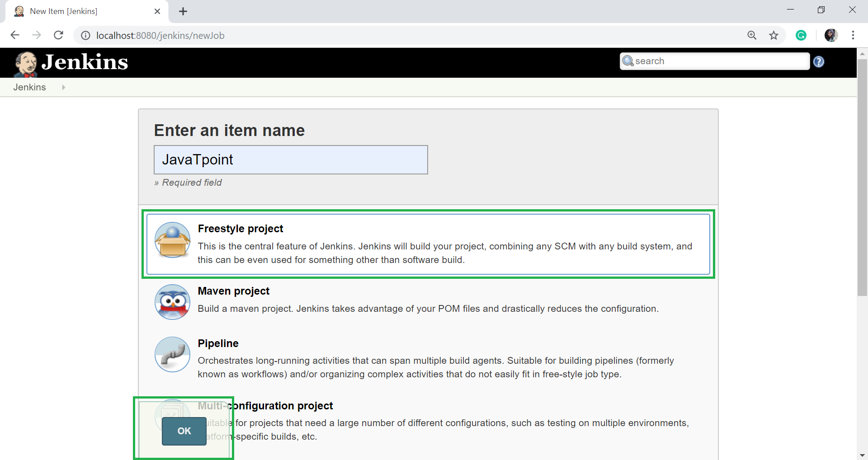
Task: Focus the item name field containing JavaTpoint
Action: click(291, 160)
